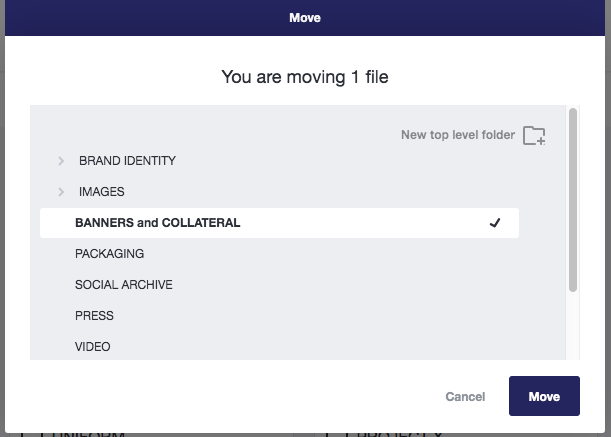Click the New top level folder text
This screenshot has width=611, height=437.
[x=458, y=135]
